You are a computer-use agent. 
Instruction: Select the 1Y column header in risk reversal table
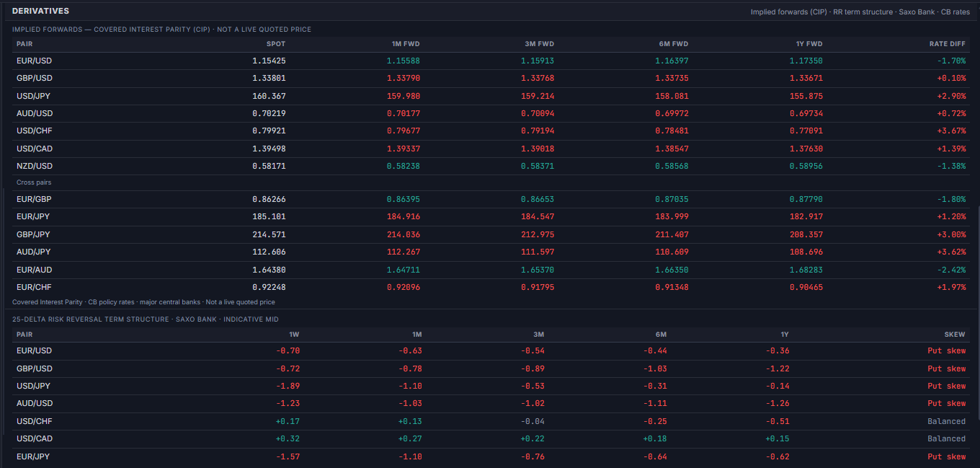coord(785,335)
